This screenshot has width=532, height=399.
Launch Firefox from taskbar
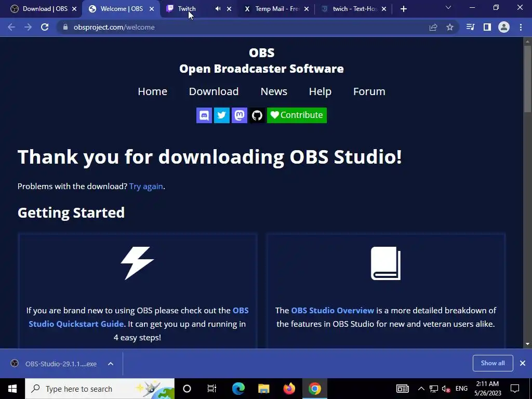coord(289,389)
